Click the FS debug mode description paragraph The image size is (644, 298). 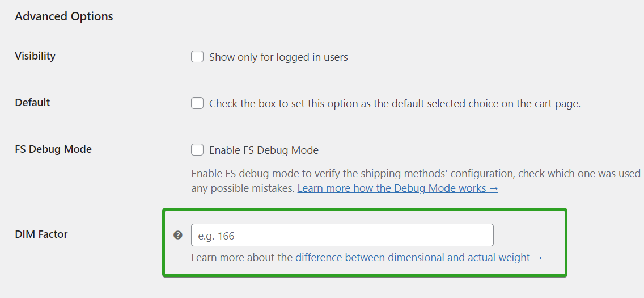(x=416, y=181)
